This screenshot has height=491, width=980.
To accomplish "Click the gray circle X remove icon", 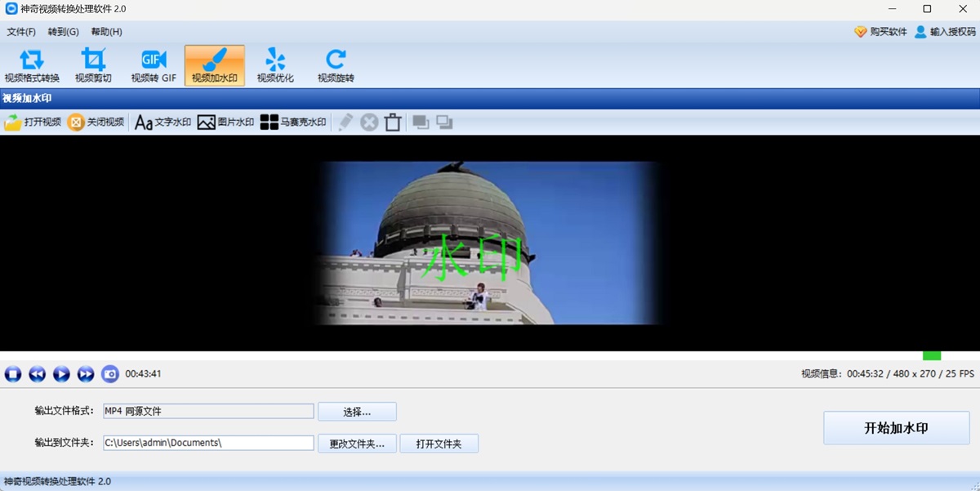I will point(369,123).
